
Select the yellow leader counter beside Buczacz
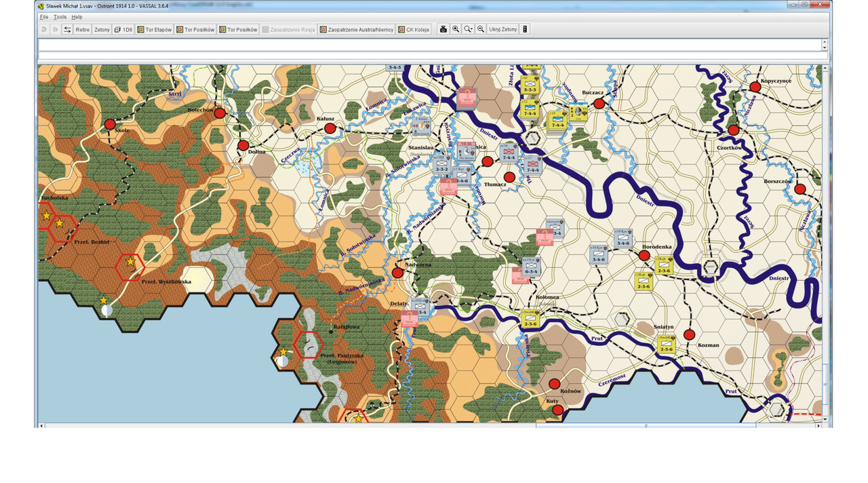578,112
